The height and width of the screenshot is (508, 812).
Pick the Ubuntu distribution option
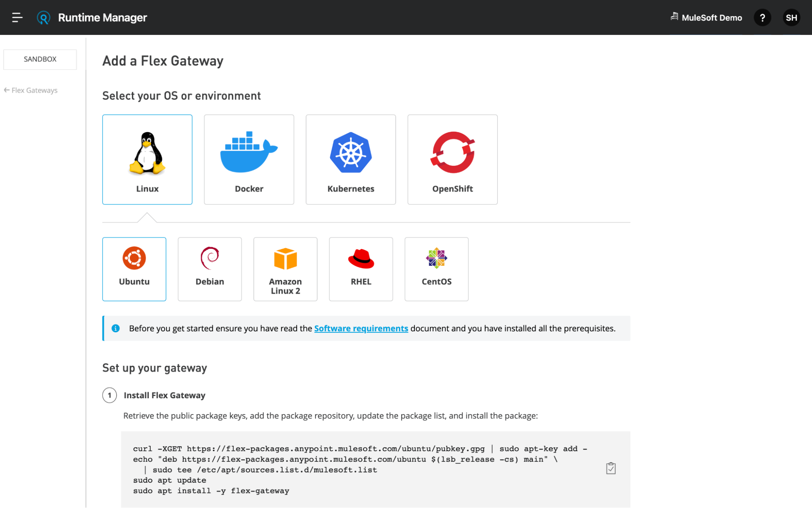(134, 269)
